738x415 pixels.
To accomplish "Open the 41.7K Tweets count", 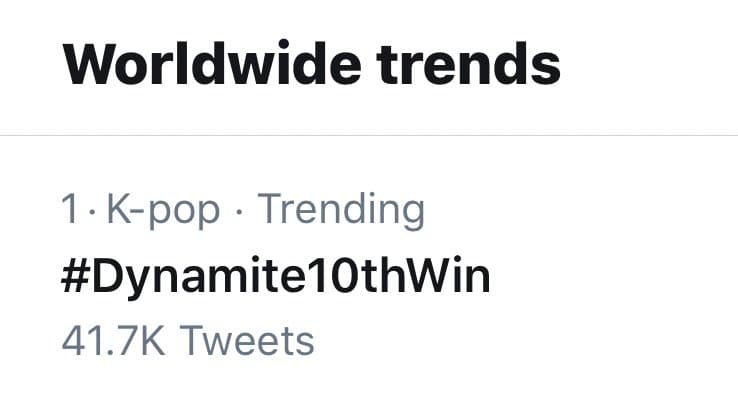I will pos(188,340).
